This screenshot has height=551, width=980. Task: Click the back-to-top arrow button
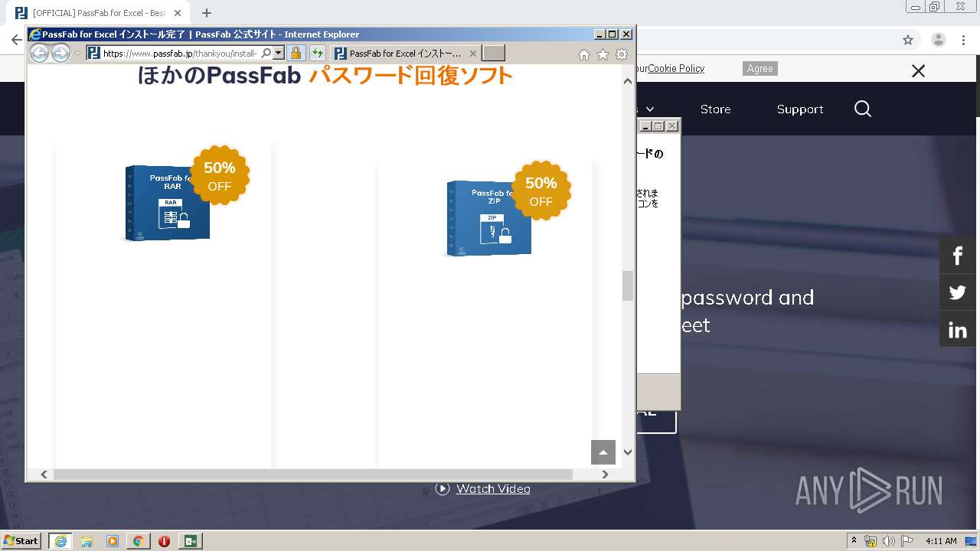603,452
